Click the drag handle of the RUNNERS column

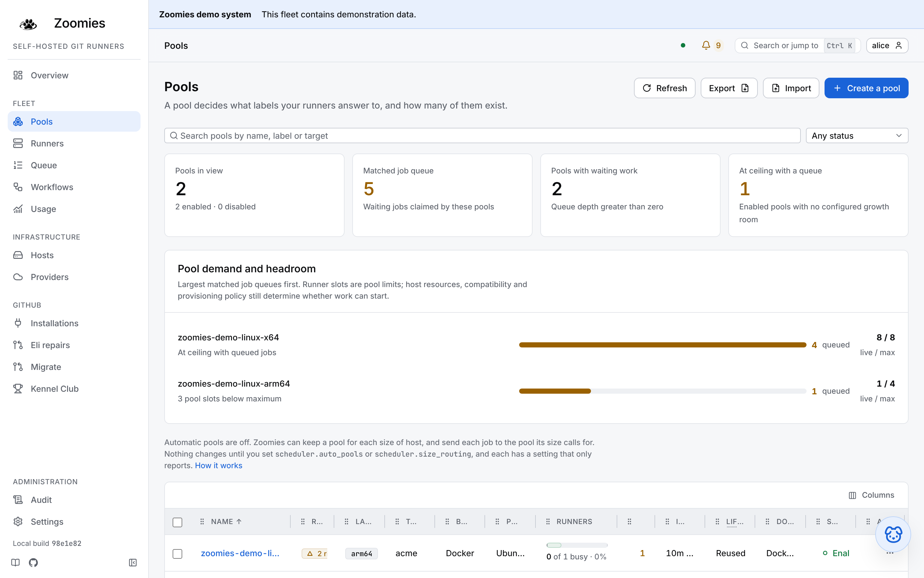(548, 521)
